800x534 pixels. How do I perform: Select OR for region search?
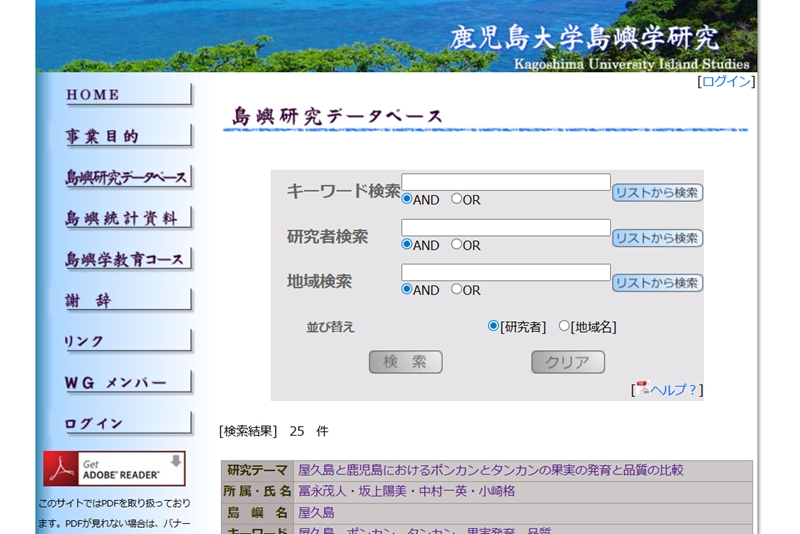(x=457, y=289)
